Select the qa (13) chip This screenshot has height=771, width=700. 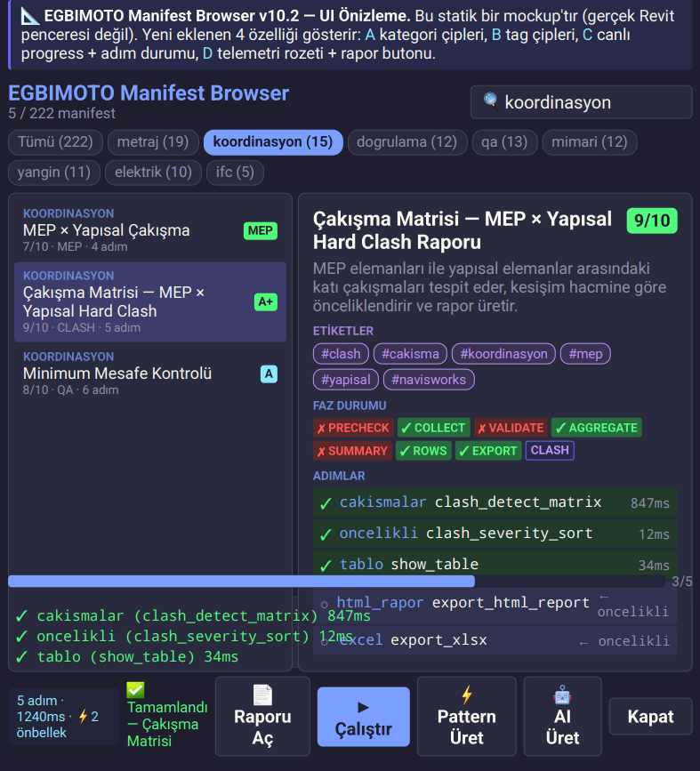click(504, 142)
